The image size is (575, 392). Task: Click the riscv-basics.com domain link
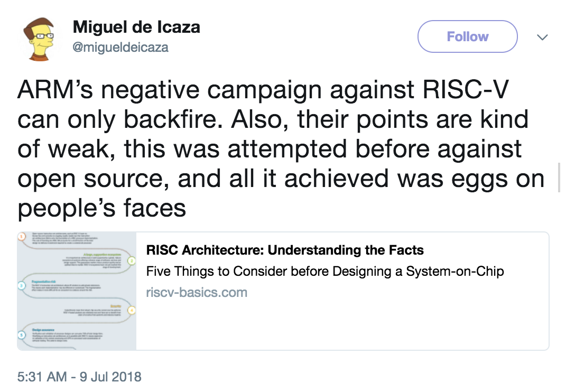point(197,292)
